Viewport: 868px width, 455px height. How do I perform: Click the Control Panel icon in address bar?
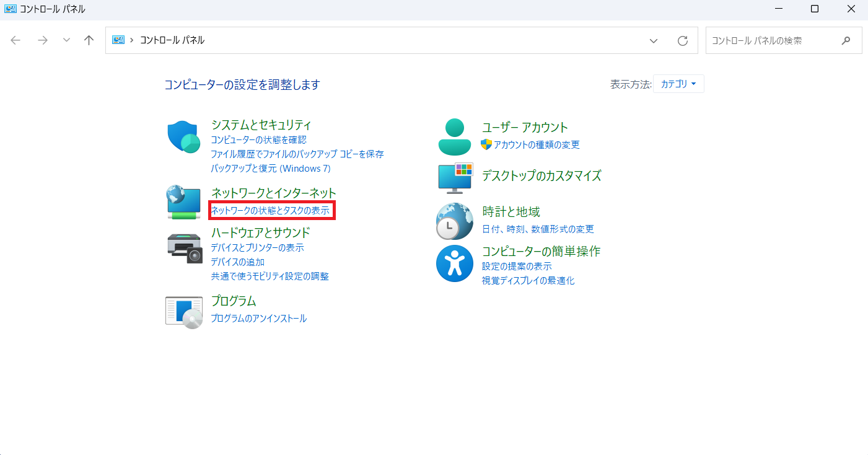pyautogui.click(x=118, y=40)
